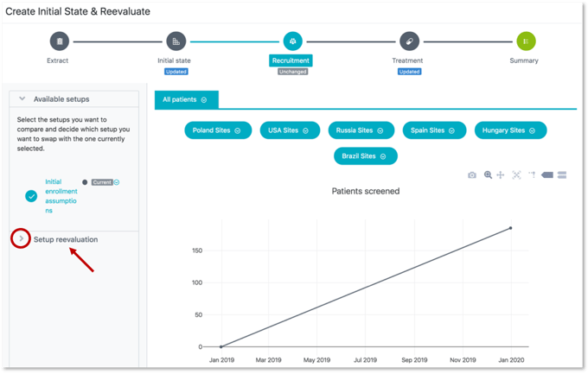Click the Poland Sites button

click(218, 130)
